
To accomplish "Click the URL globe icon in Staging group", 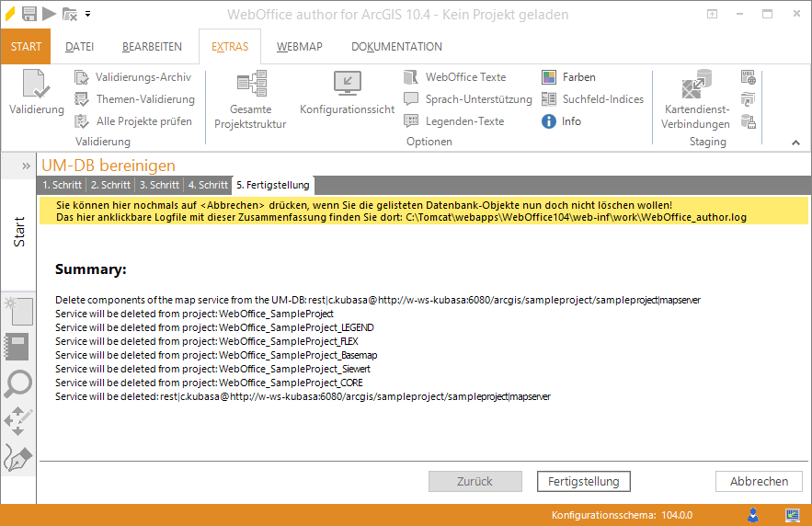I will coord(749,77).
